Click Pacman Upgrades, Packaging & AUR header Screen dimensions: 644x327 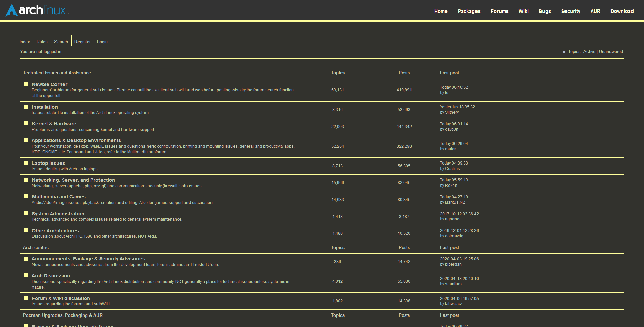pos(63,315)
